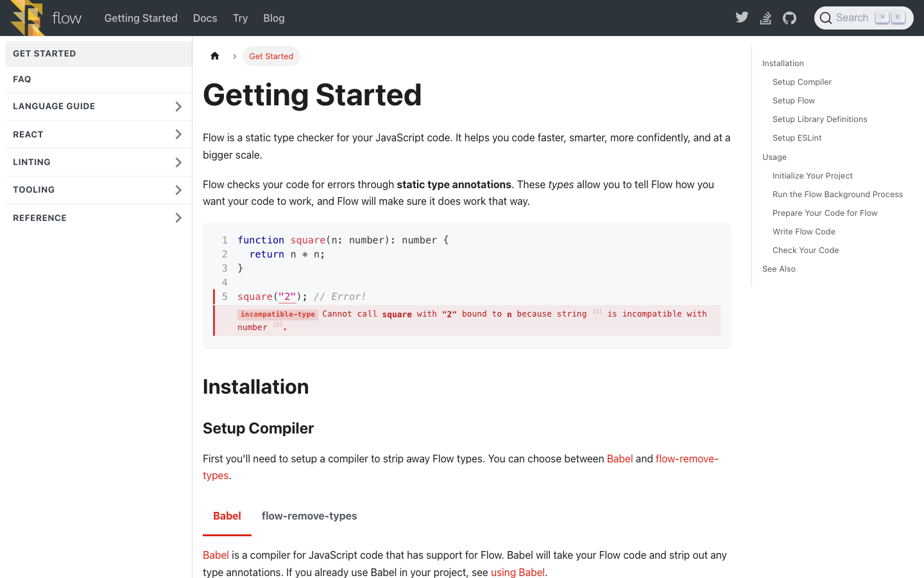Open Docs in navbar
The height and width of the screenshot is (578, 924).
(x=205, y=18)
